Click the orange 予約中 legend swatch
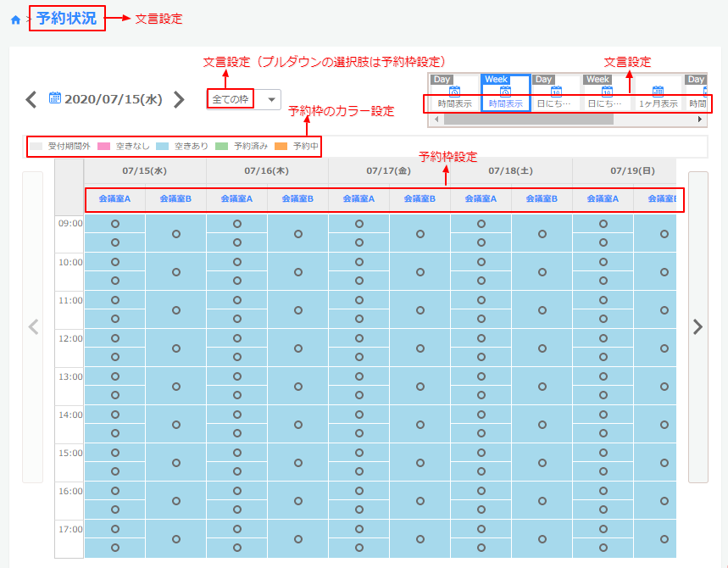The height and width of the screenshot is (568, 728). click(281, 147)
